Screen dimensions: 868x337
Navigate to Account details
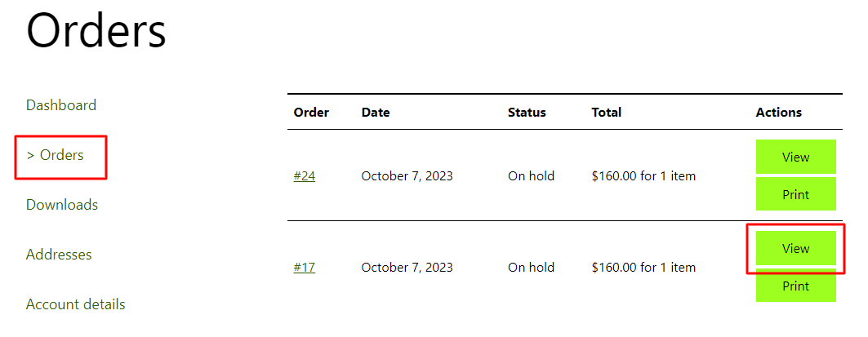(76, 304)
